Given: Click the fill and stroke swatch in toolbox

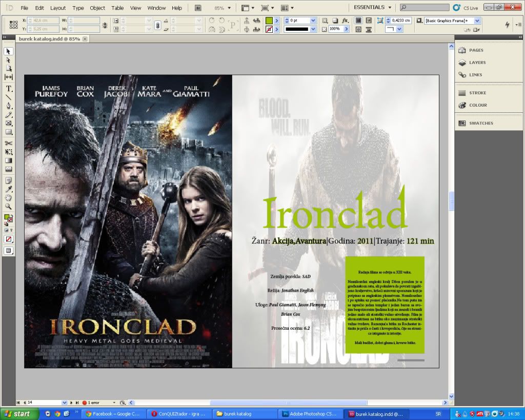Looking at the screenshot, I should pos(8,219).
